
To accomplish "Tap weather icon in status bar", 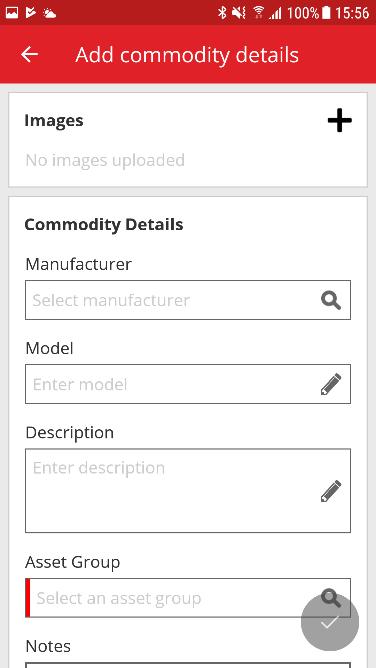I will coord(49,13).
